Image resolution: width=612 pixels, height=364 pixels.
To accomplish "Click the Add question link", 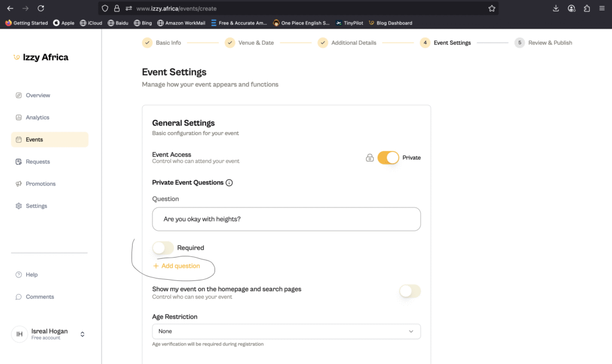I will tap(177, 266).
